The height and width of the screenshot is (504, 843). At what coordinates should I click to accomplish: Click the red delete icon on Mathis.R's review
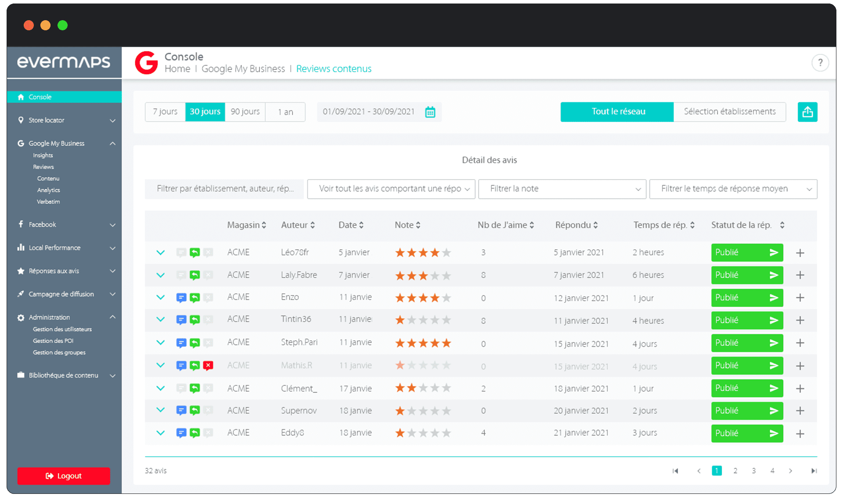[209, 365]
